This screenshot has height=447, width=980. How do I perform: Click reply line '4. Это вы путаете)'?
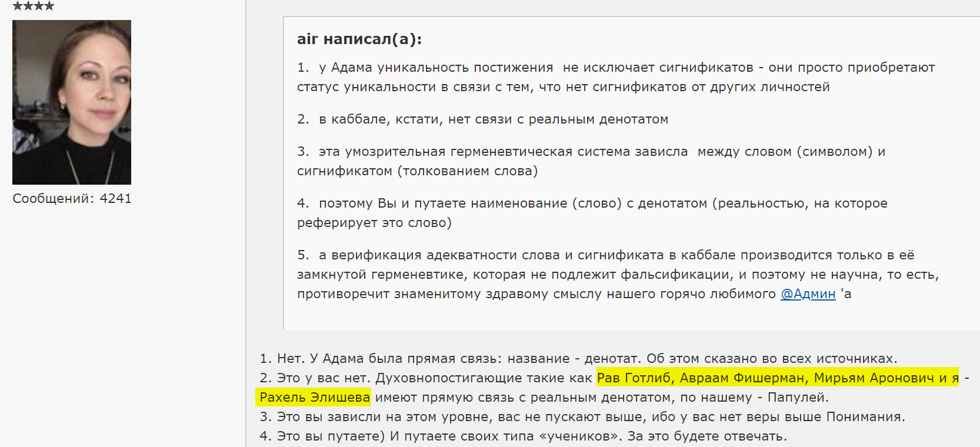(523, 436)
